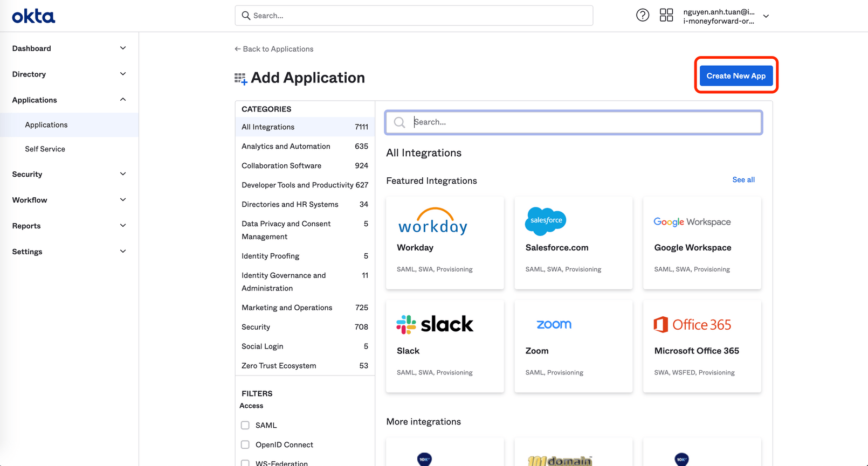868x466 pixels.
Task: Click the Dashboard sidebar label
Action: coord(32,48)
